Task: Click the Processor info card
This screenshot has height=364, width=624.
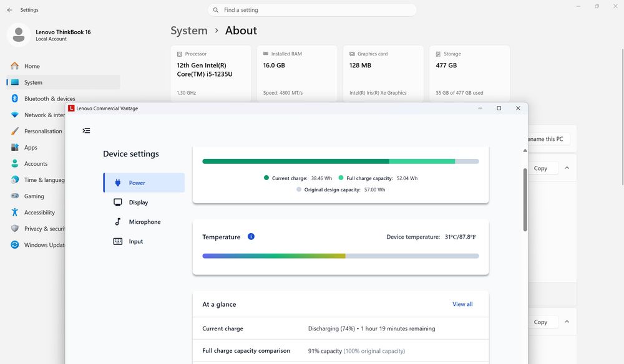Action: 211,74
